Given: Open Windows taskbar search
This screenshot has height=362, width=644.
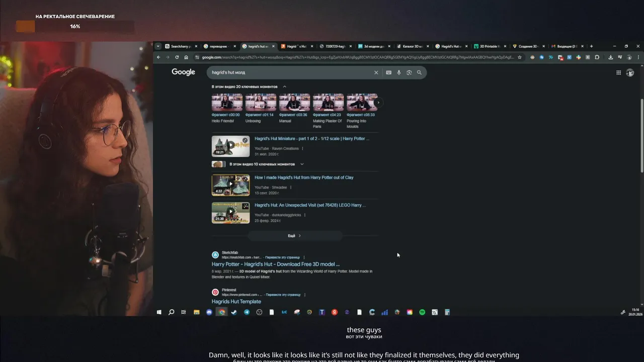Looking at the screenshot, I should 171,312.
